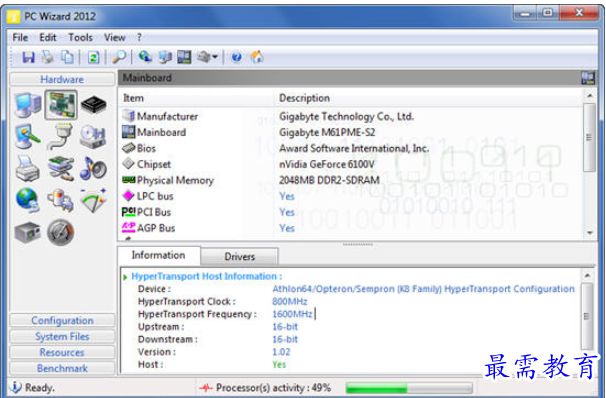
Task: Click the Resources category button
Action: [62, 352]
